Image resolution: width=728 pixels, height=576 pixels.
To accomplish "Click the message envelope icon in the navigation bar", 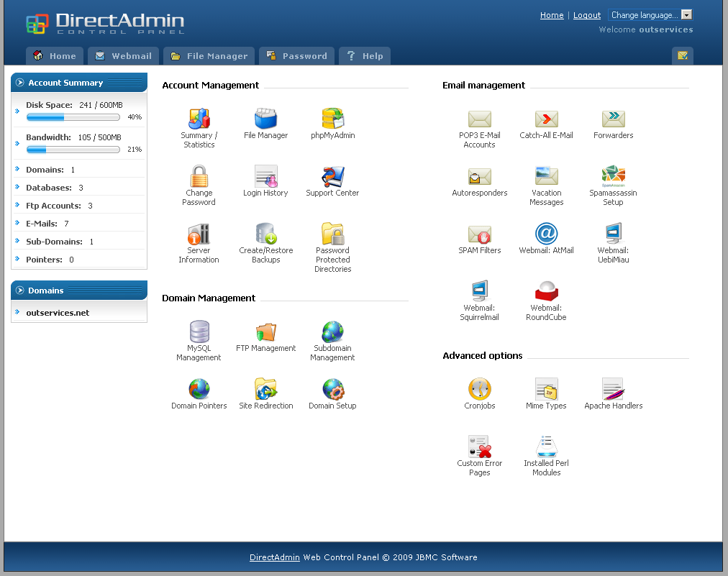I will 683,55.
